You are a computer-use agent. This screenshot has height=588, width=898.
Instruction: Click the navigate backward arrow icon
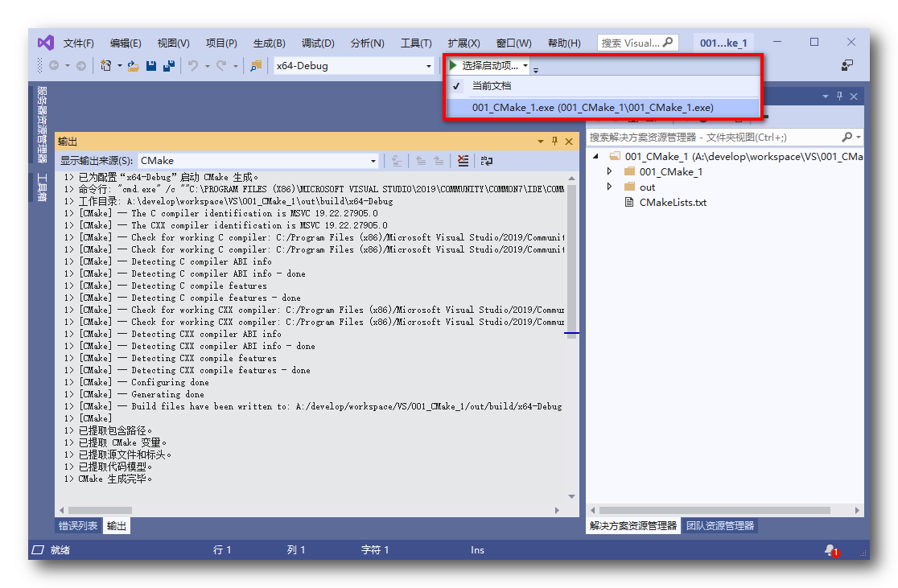pyautogui.click(x=54, y=66)
